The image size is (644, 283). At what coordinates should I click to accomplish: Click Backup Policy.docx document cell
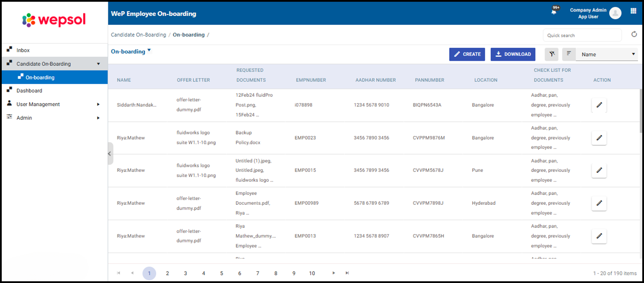[x=248, y=137]
